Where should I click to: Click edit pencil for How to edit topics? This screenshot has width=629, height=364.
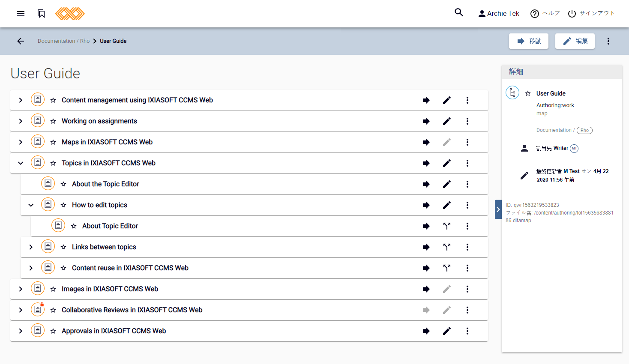pyautogui.click(x=447, y=205)
